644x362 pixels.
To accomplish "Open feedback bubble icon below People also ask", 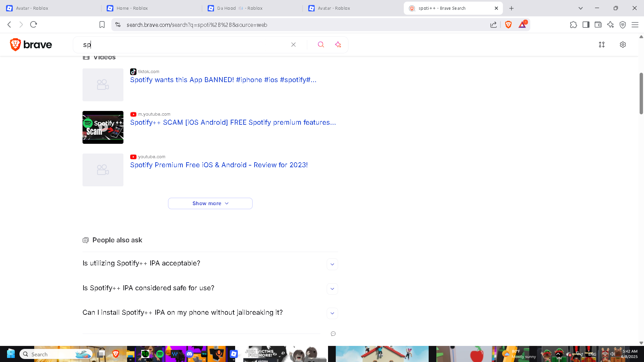I will (333, 334).
